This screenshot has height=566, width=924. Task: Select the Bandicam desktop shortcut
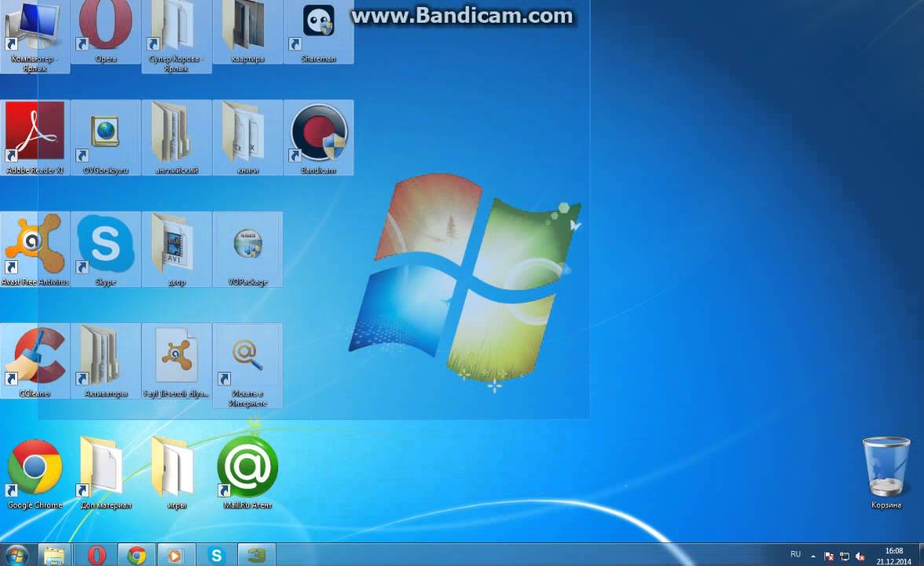click(x=318, y=138)
